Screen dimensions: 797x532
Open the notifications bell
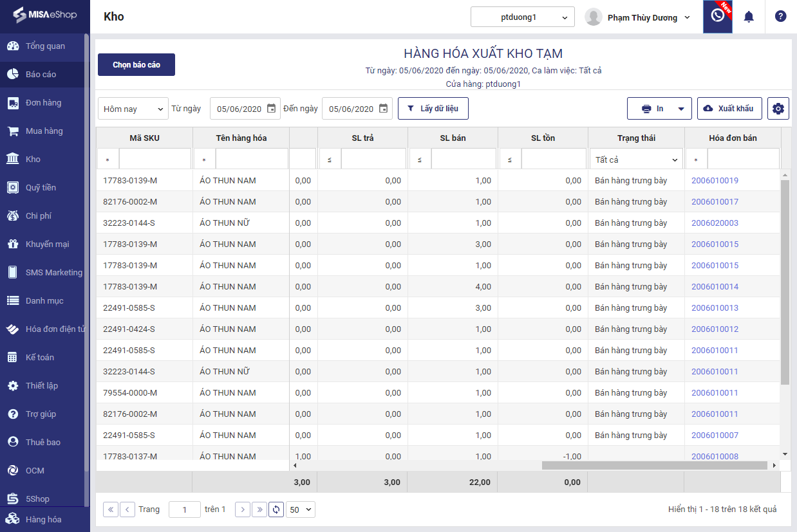tap(749, 17)
